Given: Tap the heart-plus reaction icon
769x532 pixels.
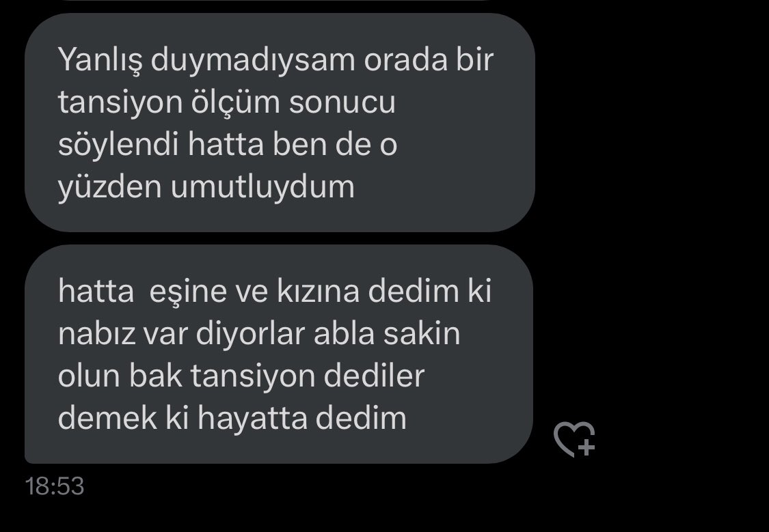Looking at the screenshot, I should [x=574, y=439].
